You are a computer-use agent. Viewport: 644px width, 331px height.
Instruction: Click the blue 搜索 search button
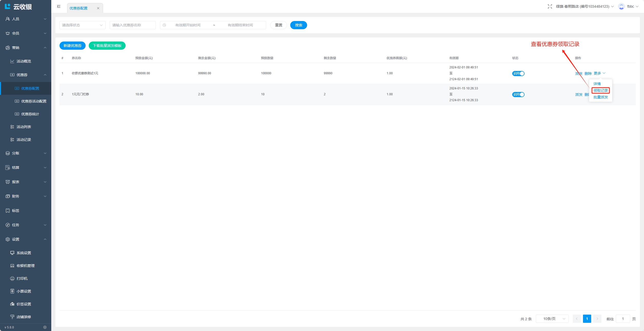click(x=298, y=25)
